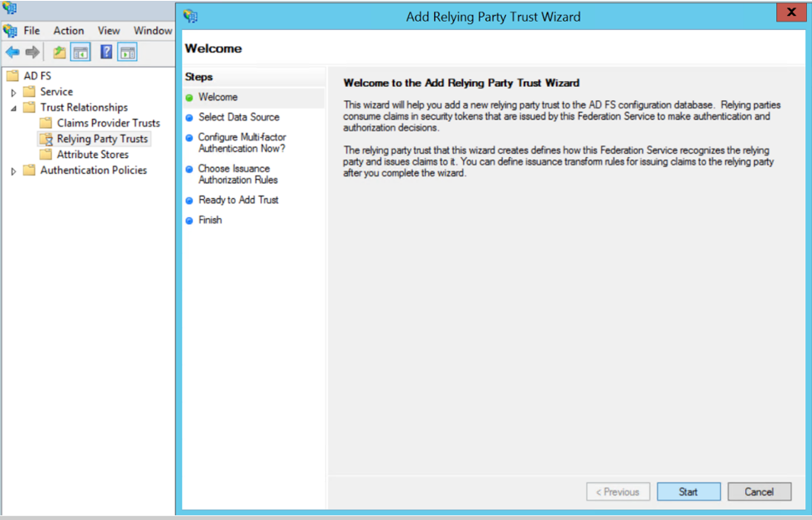Click the blue Back arrow in toolbar
This screenshot has width=812, height=520.
pos(13,53)
